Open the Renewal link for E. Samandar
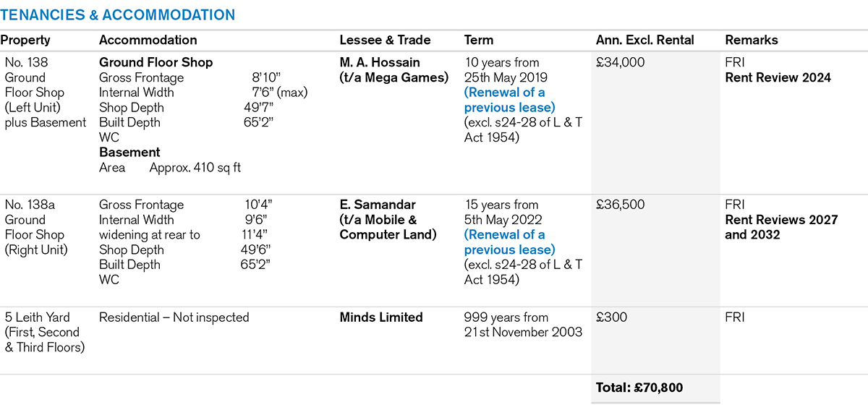This screenshot has width=868, height=410. (510, 242)
